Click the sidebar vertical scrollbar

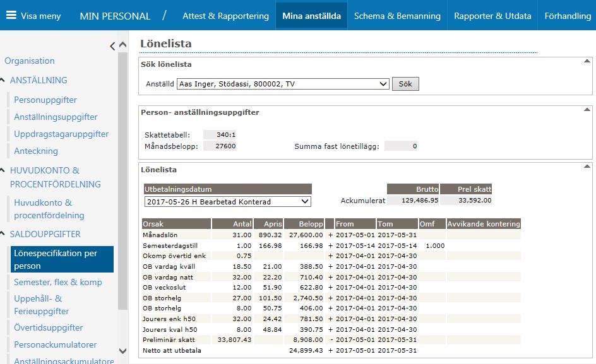[122, 180]
